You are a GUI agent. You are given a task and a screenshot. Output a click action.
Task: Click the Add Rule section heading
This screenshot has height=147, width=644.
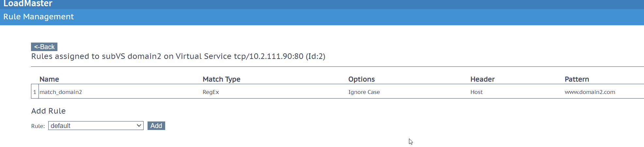[48, 111]
